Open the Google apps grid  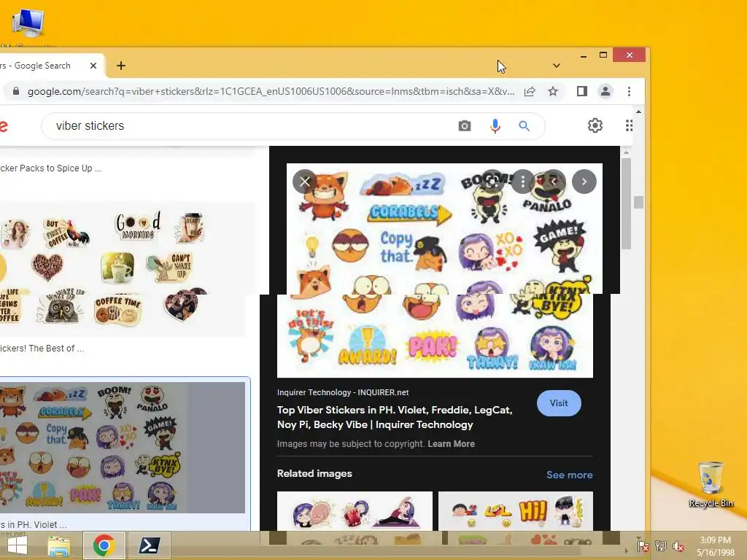[629, 125]
